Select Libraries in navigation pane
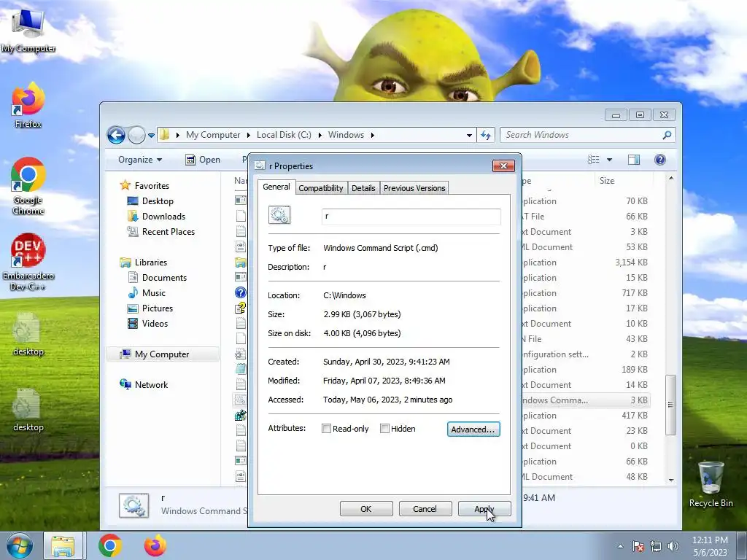This screenshot has width=747, height=560. 144,262
